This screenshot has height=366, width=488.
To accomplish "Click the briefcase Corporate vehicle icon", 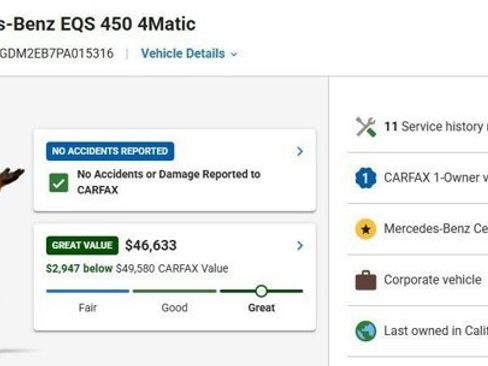I will click(x=366, y=280).
